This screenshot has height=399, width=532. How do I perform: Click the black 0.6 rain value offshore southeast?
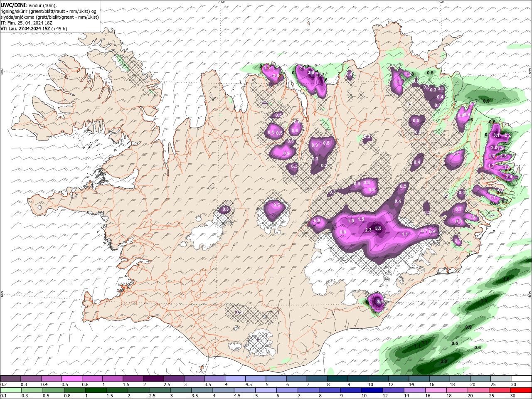click(478, 347)
